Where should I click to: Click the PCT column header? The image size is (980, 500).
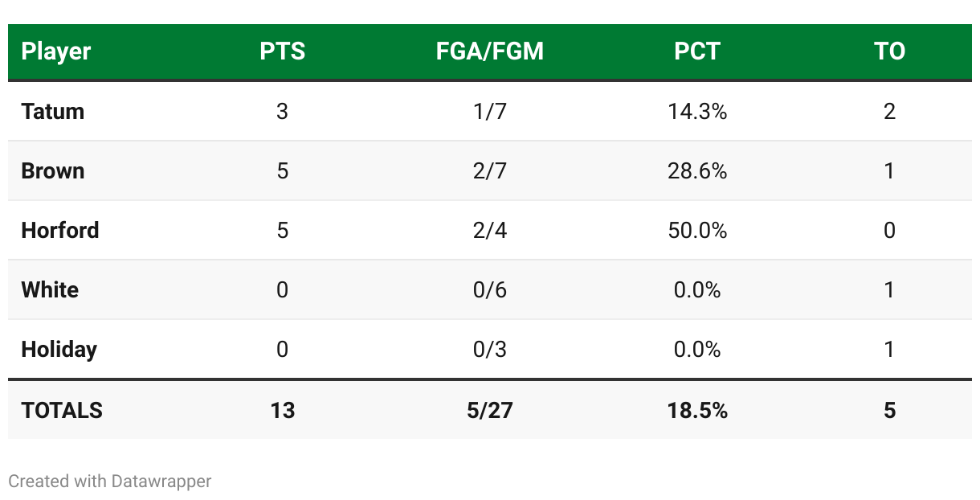[x=696, y=51]
